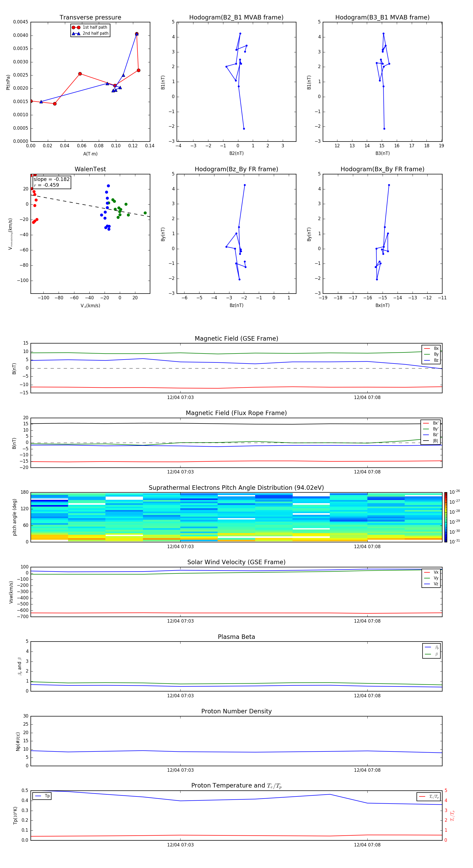Select the Te/Tp legend entry in Proton Temperature panel
This screenshot has width=473, height=868.
point(429,796)
